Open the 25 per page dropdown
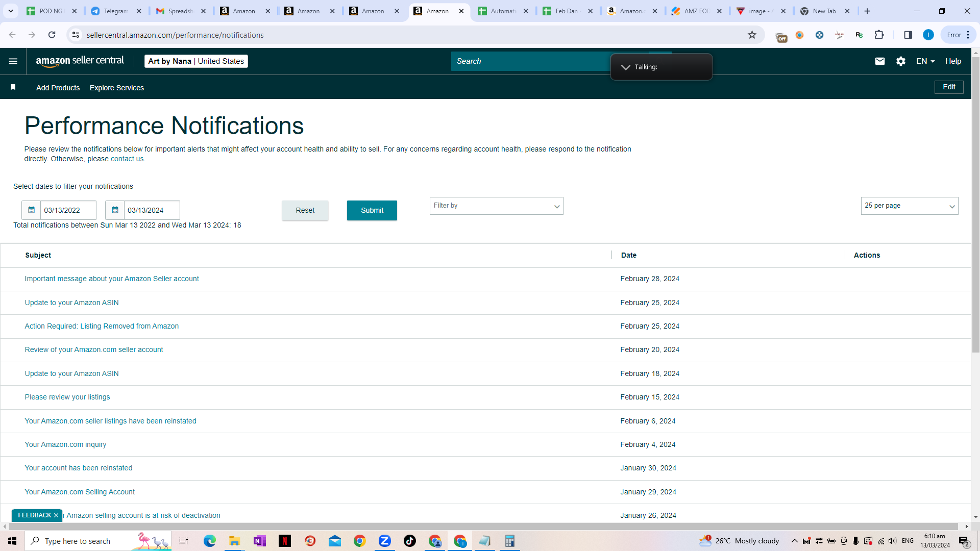This screenshot has width=980, height=551. tap(910, 206)
